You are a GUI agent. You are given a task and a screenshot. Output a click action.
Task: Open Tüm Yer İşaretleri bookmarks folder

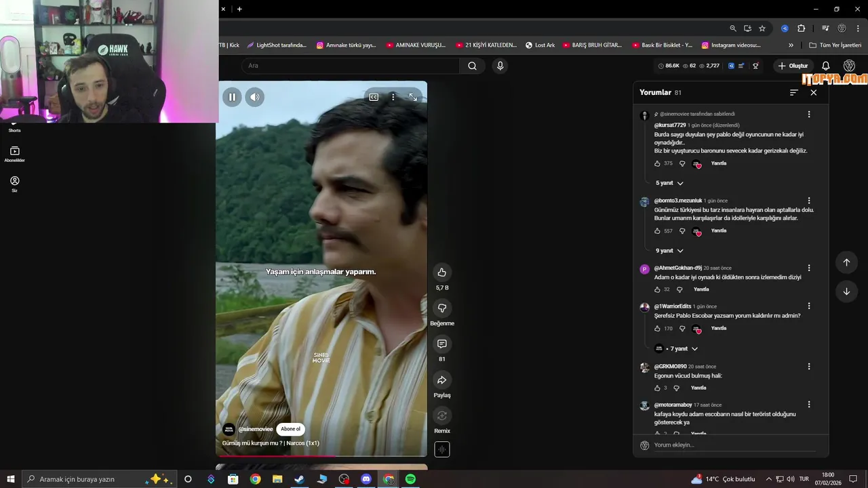click(x=835, y=45)
